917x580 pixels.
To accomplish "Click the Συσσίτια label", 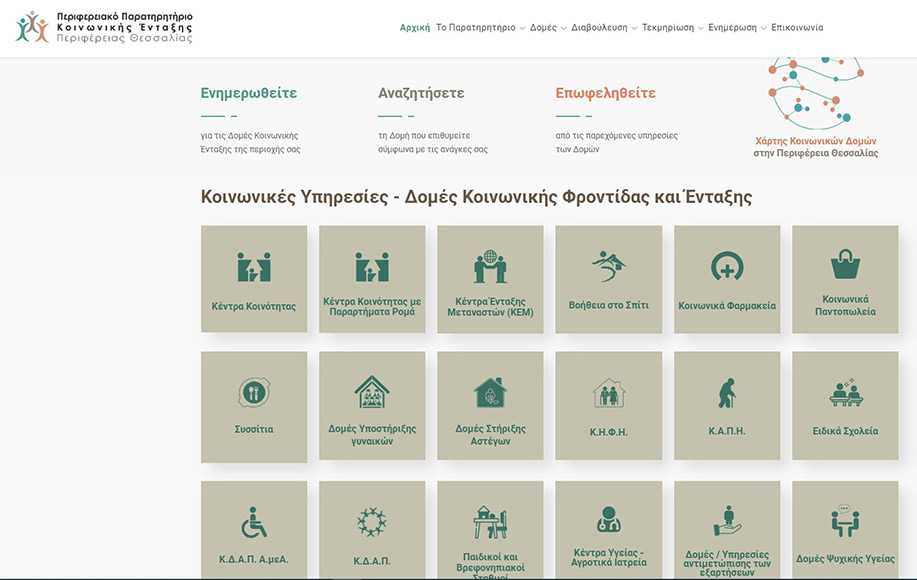I will coord(254,429).
